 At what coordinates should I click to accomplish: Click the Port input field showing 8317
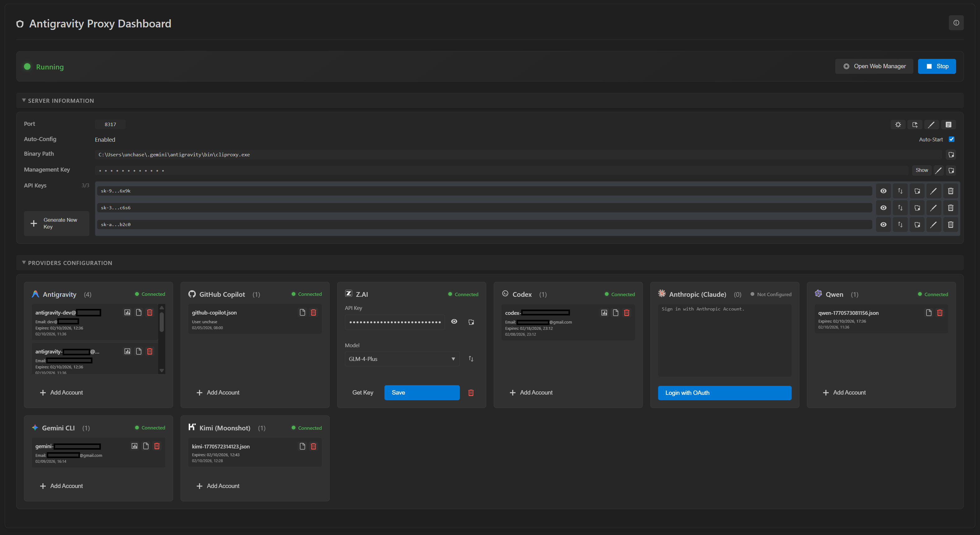pos(110,124)
